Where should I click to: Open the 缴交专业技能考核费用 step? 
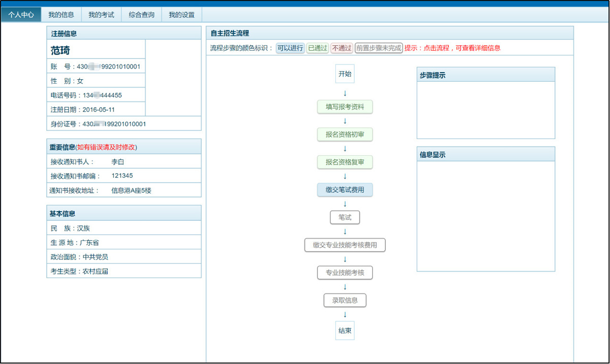tap(345, 245)
